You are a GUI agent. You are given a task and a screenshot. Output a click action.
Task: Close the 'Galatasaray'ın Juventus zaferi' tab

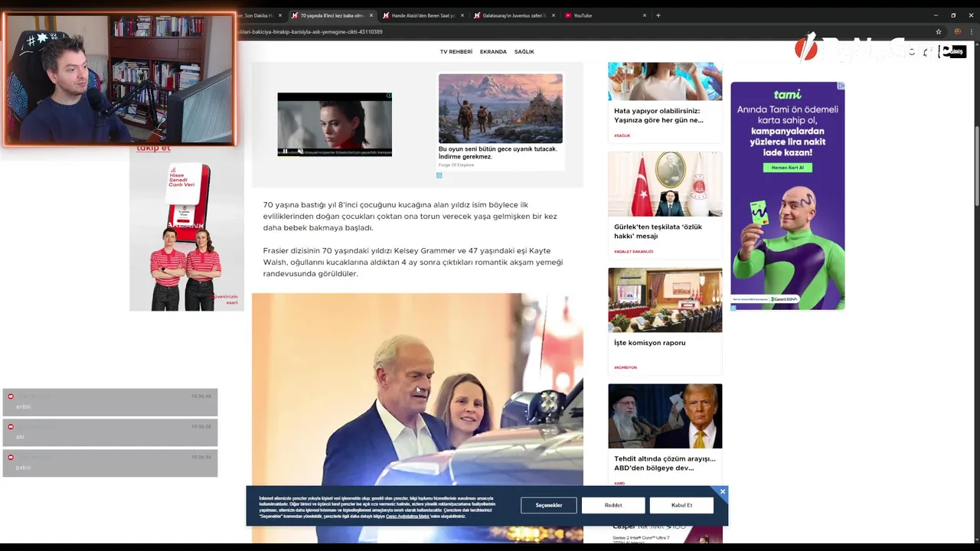click(x=554, y=15)
